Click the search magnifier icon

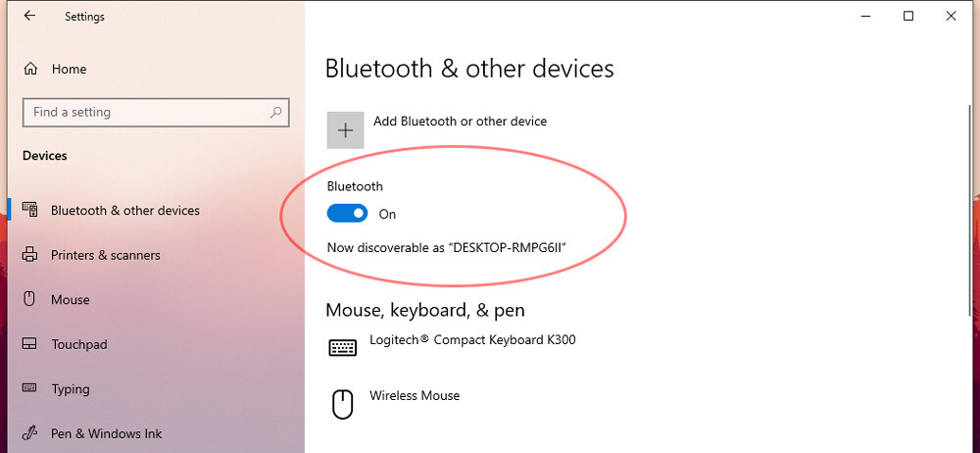pyautogui.click(x=275, y=113)
